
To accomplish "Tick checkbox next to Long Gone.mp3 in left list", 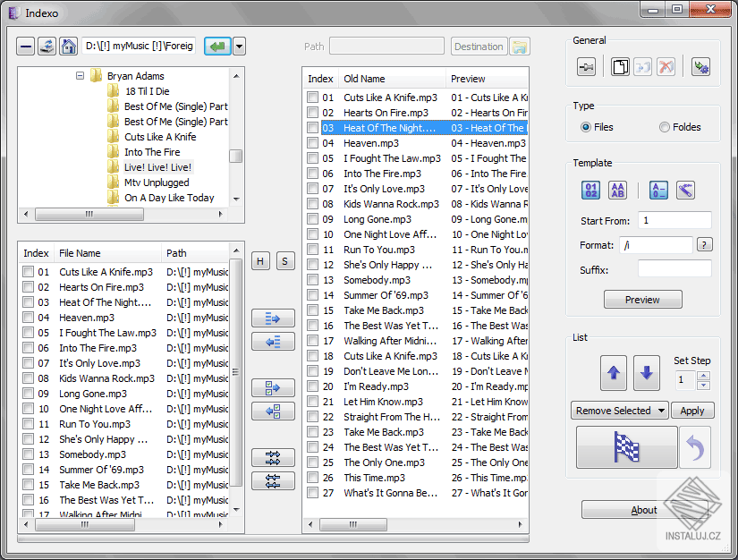I will tap(28, 394).
